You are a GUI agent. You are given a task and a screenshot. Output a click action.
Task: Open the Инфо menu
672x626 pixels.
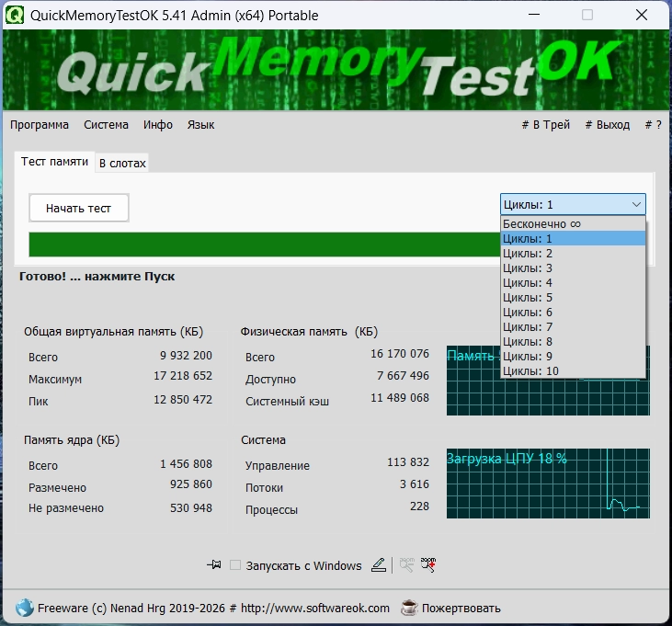point(158,125)
